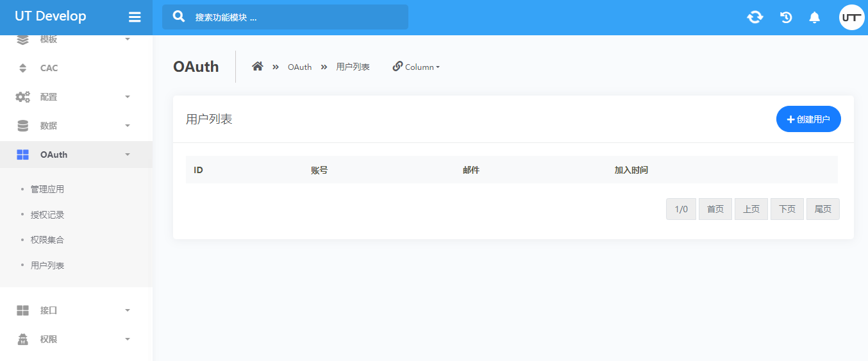868x361 pixels.
Task: Open 管理应用 in OAuth submenu
Action: click(x=47, y=189)
